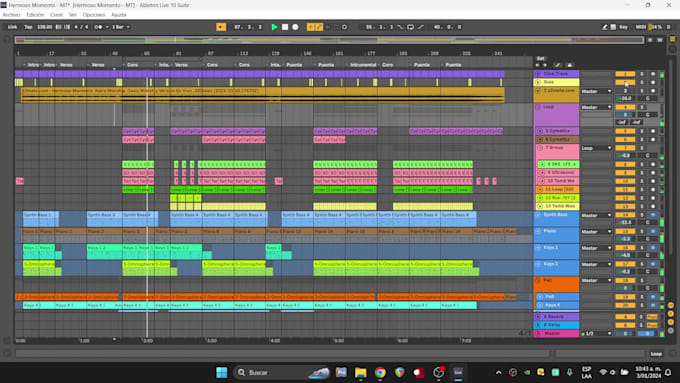Arm the Synth Bass track
This screenshot has height=383, width=680.
tap(653, 215)
